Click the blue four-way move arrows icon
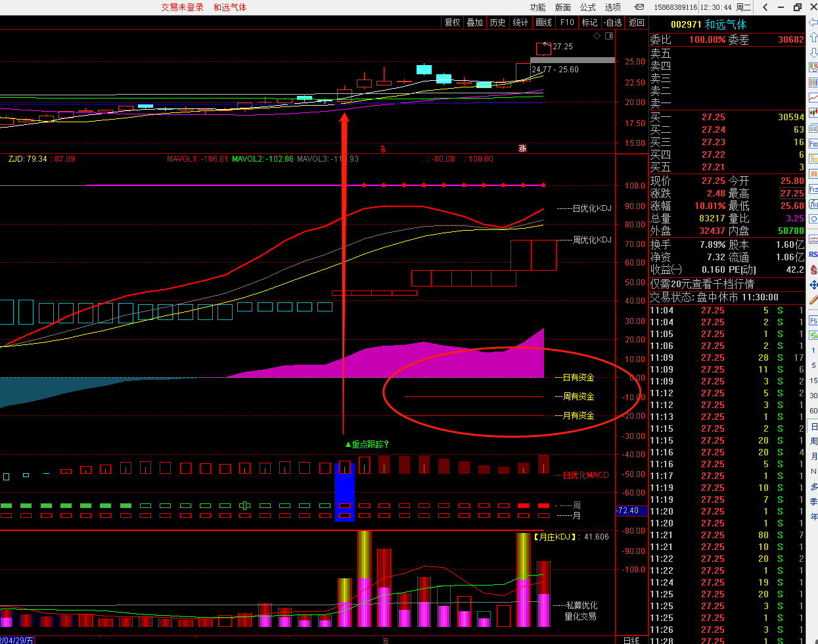This screenshot has width=818, height=644. 813,285
